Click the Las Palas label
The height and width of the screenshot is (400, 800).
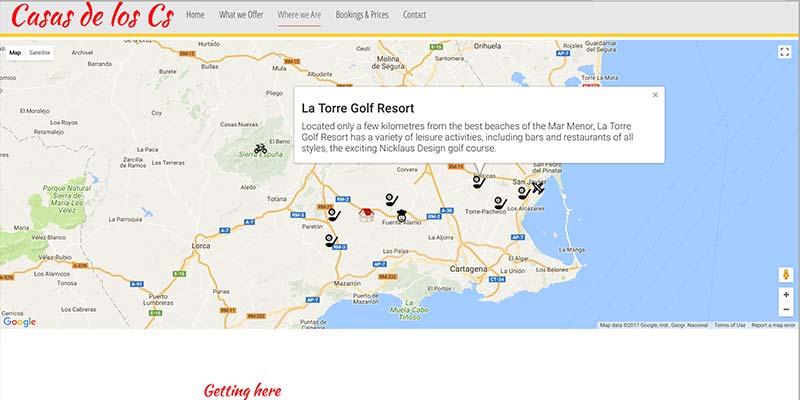pyautogui.click(x=395, y=251)
